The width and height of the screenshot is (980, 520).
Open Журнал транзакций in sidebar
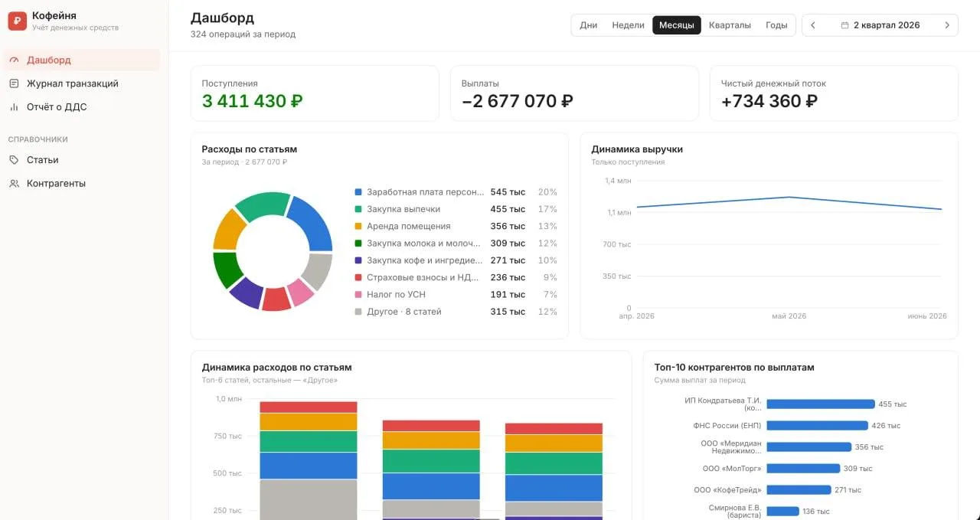click(x=82, y=83)
